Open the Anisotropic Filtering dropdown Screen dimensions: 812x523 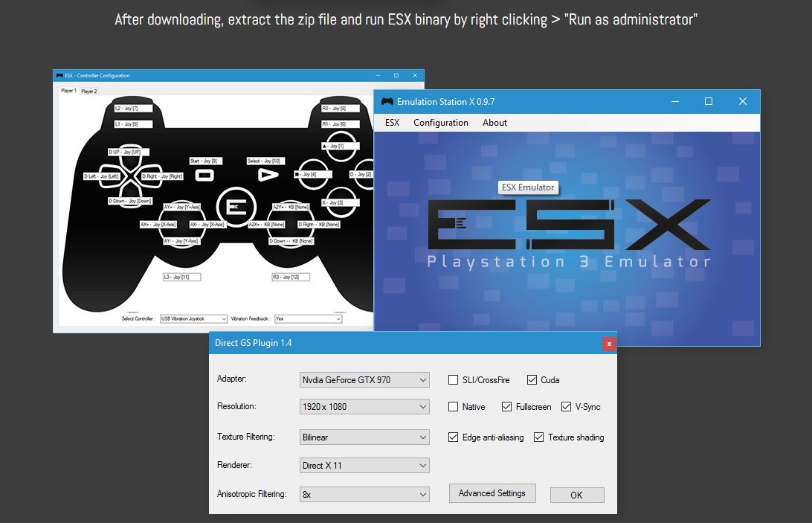click(364, 495)
